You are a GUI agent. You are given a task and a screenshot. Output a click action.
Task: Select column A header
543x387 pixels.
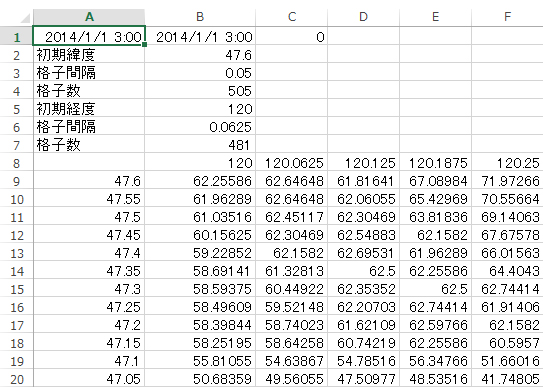pos(89,17)
